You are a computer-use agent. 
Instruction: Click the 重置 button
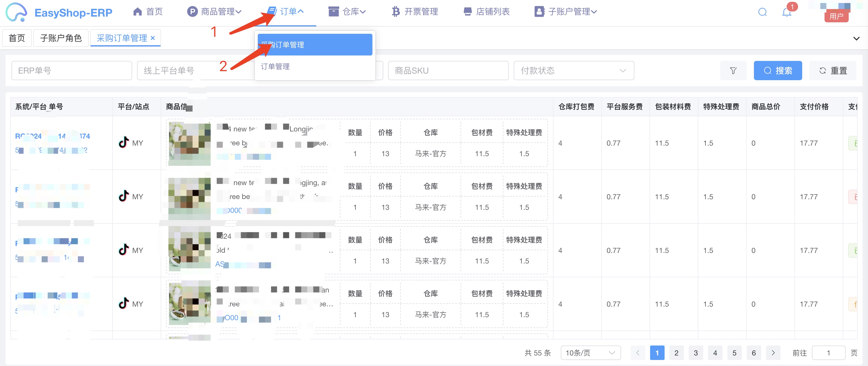tap(833, 70)
